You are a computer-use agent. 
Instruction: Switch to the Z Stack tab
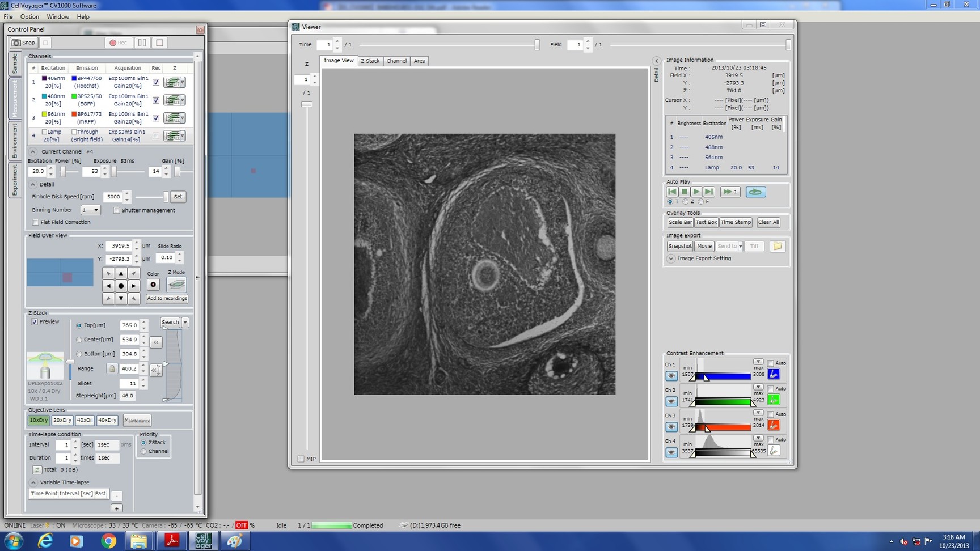370,61
